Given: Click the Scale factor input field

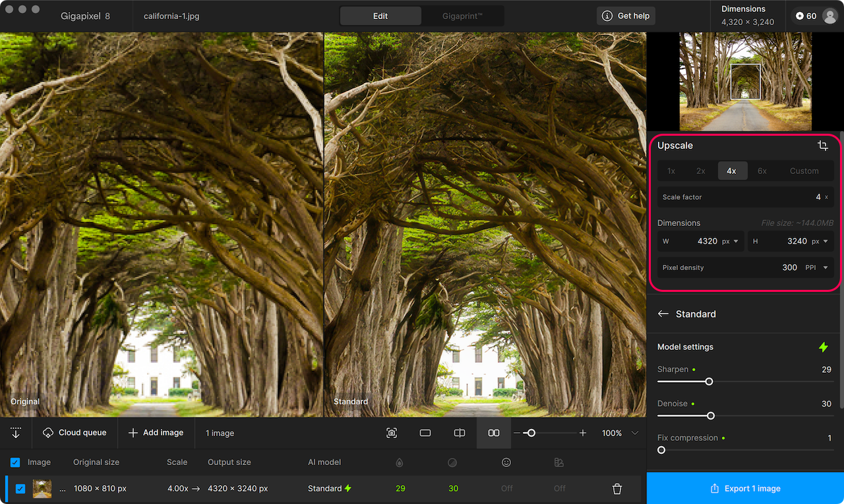Looking at the screenshot, I should [746, 197].
